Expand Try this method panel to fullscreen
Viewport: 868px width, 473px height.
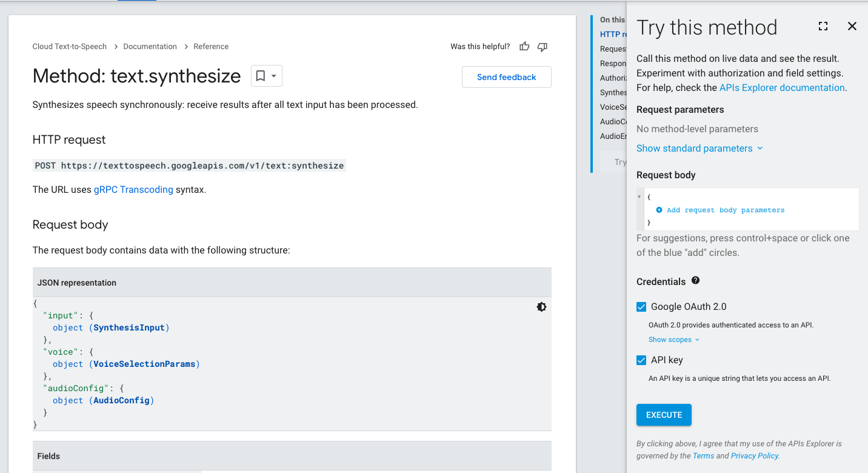pos(823,26)
